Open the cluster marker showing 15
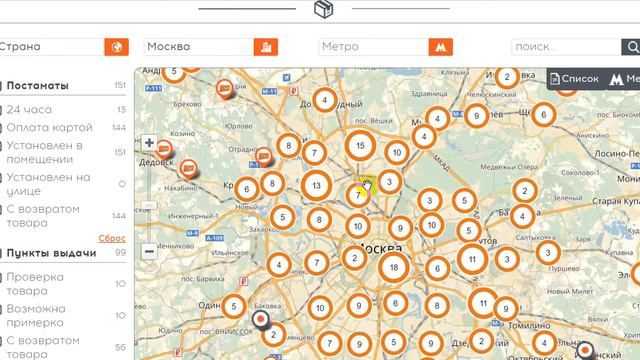The image size is (640, 360). click(x=360, y=146)
